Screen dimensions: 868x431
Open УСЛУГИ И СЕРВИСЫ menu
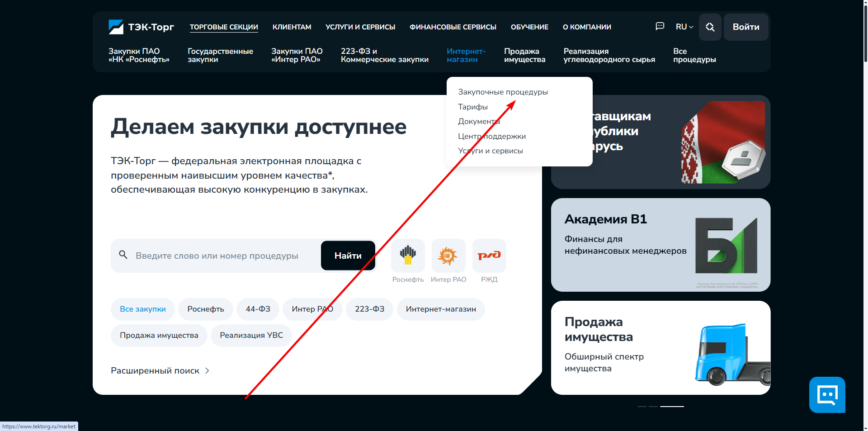(x=360, y=27)
